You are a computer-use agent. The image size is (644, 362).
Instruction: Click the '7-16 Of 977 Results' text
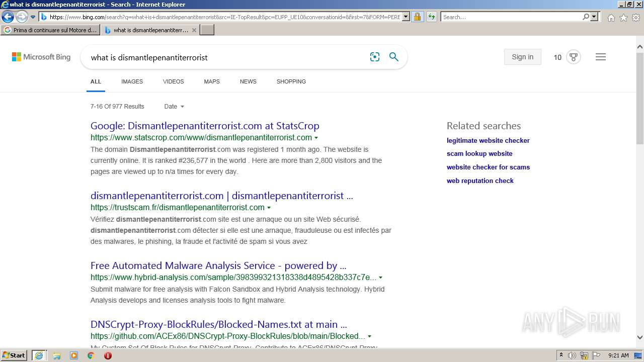point(117,107)
